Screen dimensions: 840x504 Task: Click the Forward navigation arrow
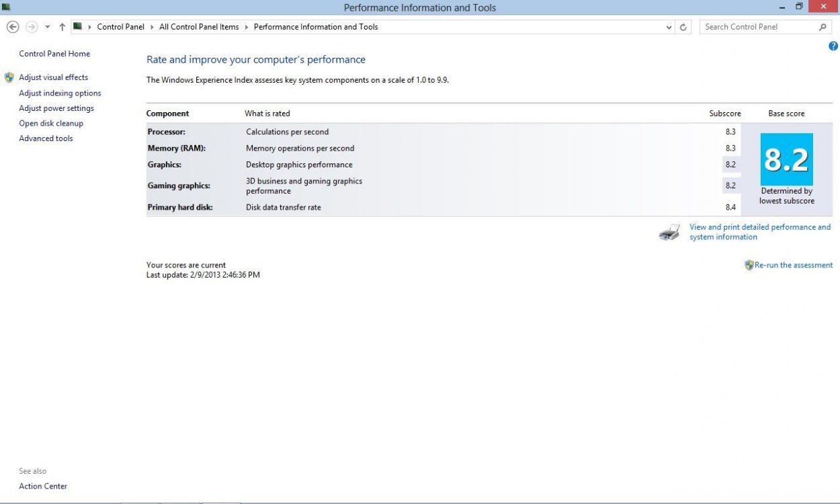tap(32, 27)
